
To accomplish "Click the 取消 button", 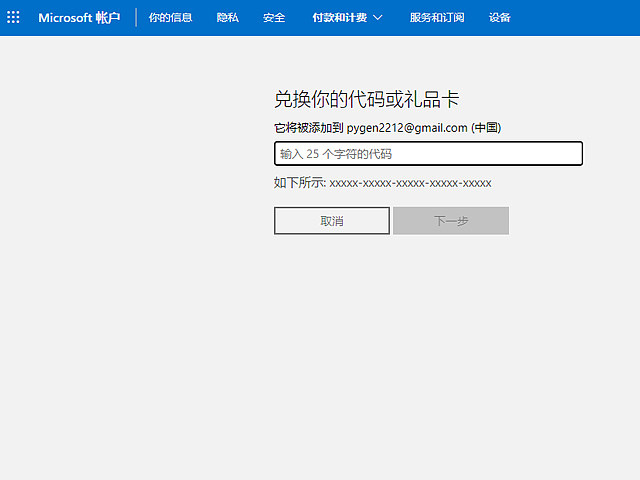I will pos(332,221).
